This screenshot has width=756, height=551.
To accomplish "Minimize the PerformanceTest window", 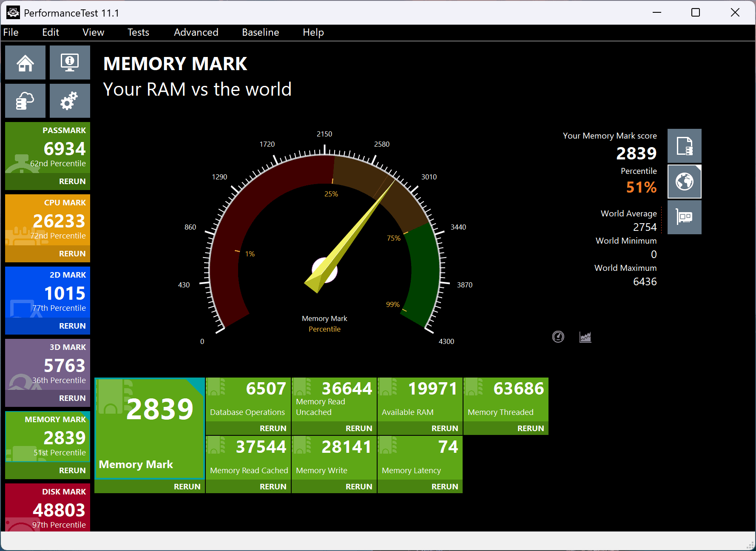I will tap(657, 13).
